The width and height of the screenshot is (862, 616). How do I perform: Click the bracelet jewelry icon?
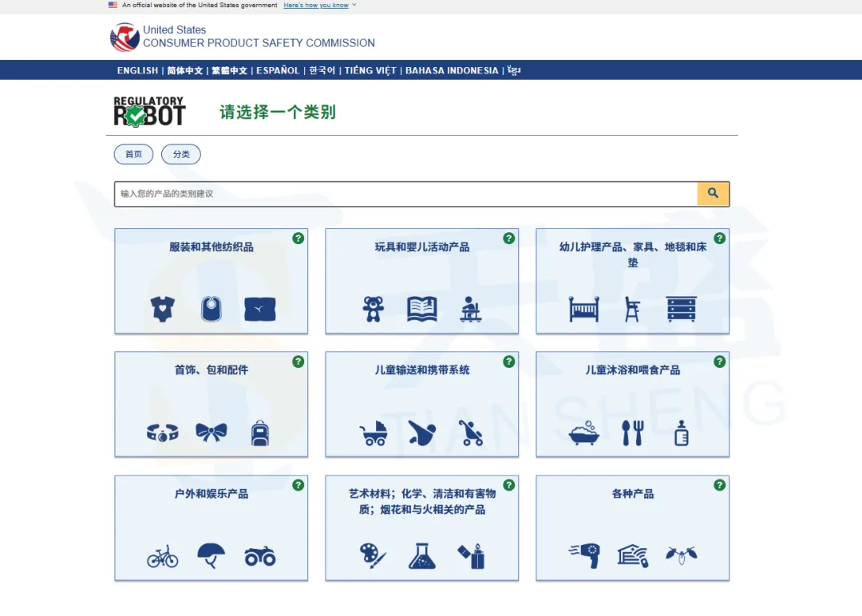click(163, 433)
